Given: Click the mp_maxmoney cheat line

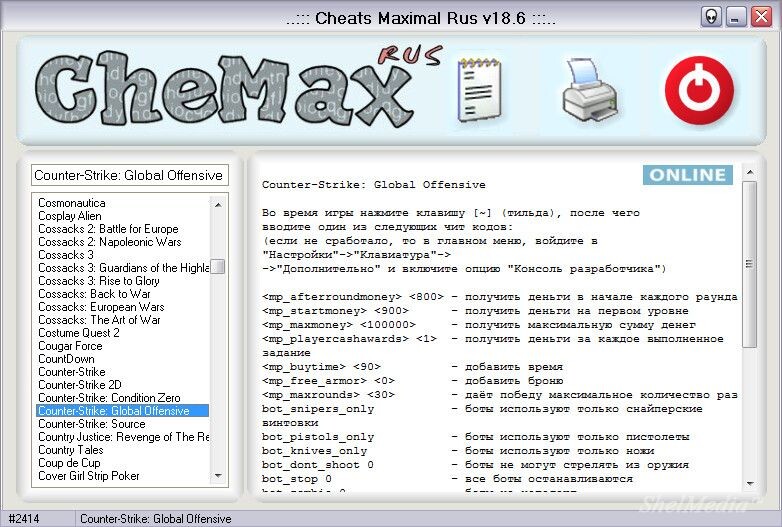Looking at the screenshot, I should [479, 325].
